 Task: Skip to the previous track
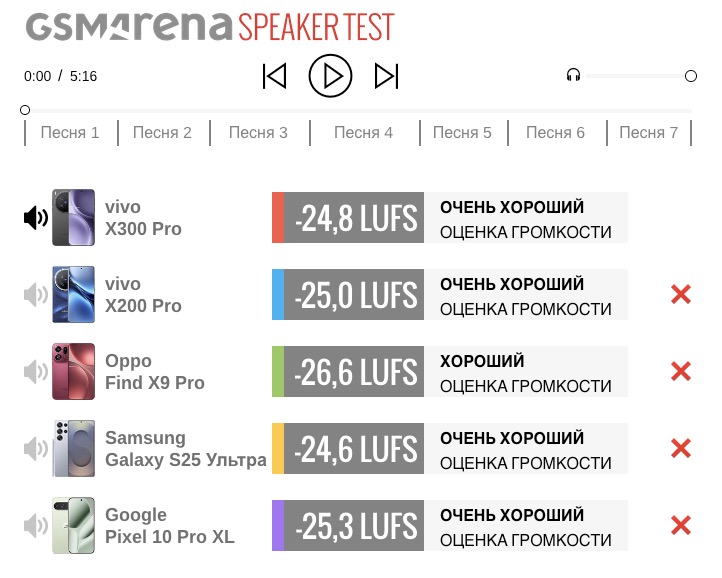click(274, 76)
